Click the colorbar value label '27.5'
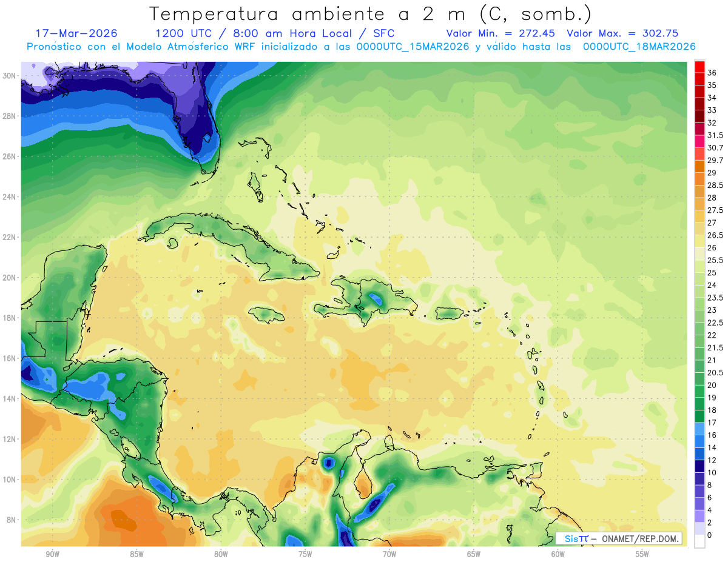The image size is (728, 562). [x=715, y=210]
